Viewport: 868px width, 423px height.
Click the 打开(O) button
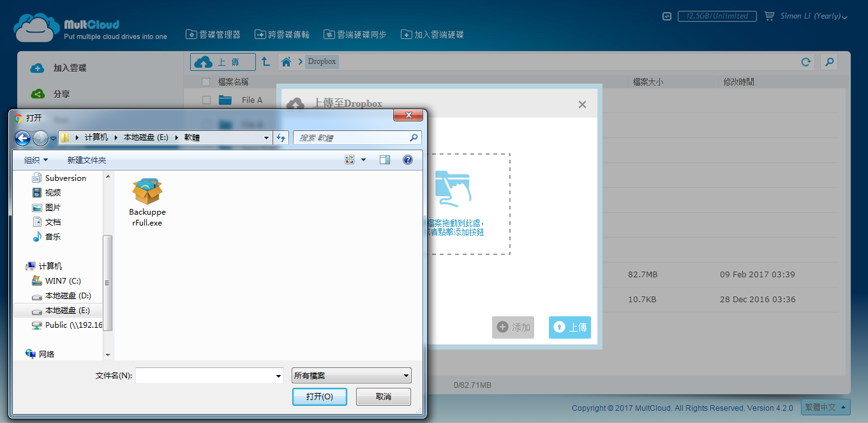click(320, 396)
